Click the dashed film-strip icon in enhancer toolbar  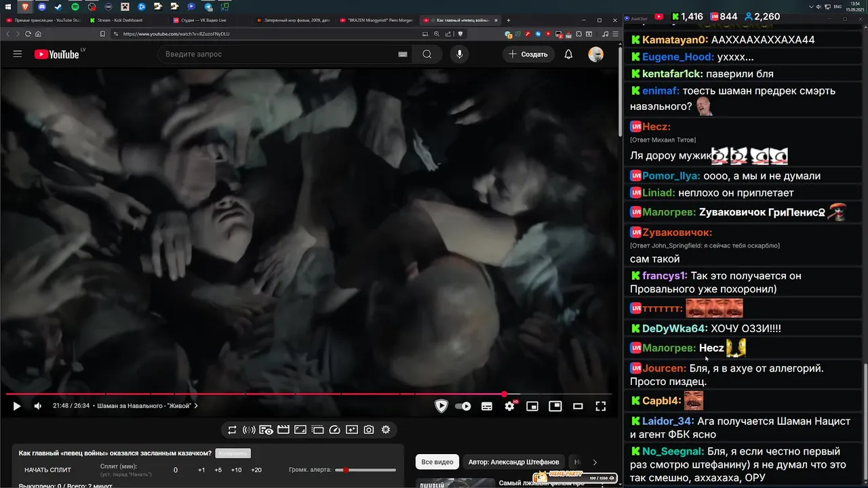click(317, 430)
